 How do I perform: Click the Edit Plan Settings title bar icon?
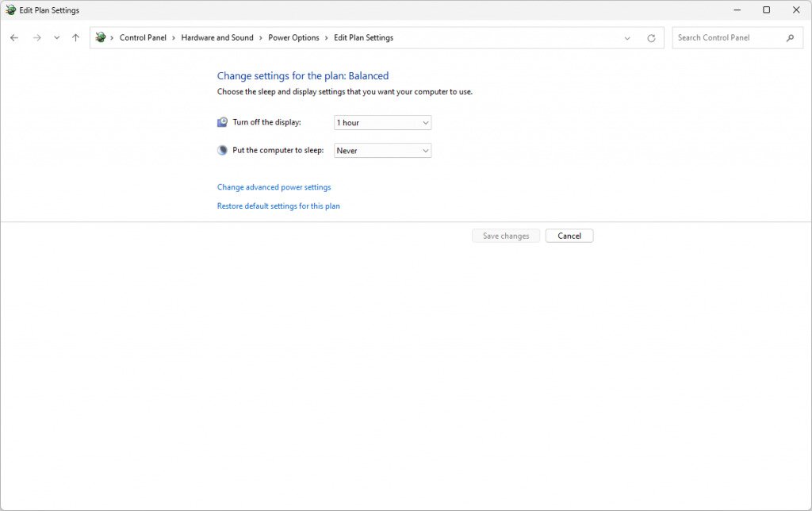[11, 10]
